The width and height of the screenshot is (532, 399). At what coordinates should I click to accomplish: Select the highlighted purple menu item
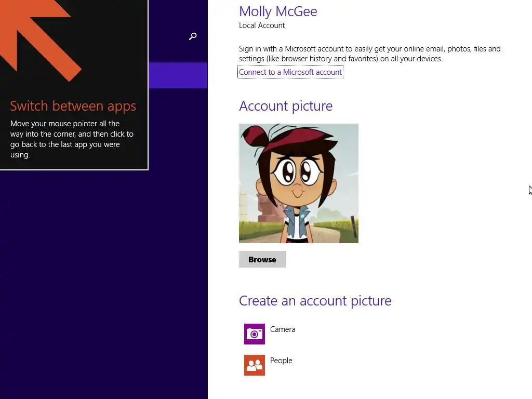178,75
